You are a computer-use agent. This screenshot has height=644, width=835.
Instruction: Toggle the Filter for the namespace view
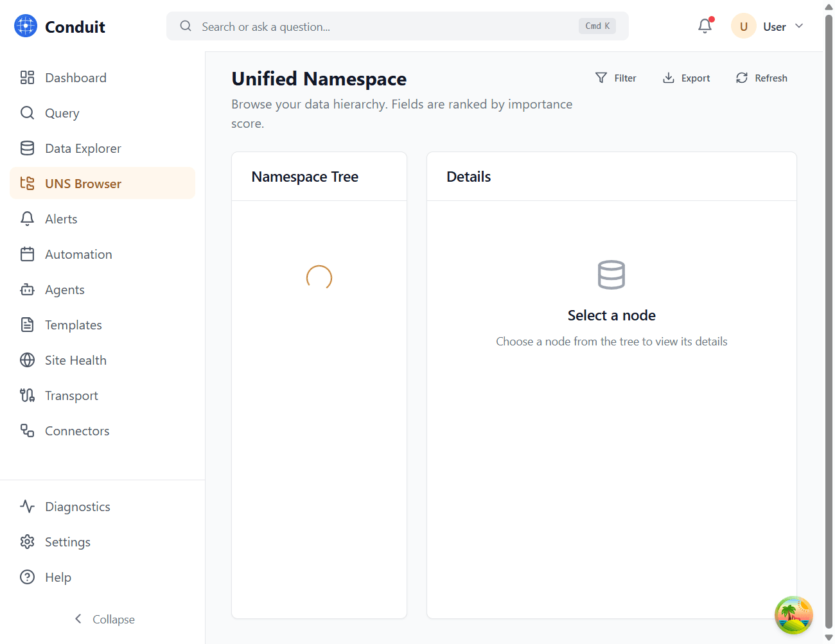click(615, 78)
